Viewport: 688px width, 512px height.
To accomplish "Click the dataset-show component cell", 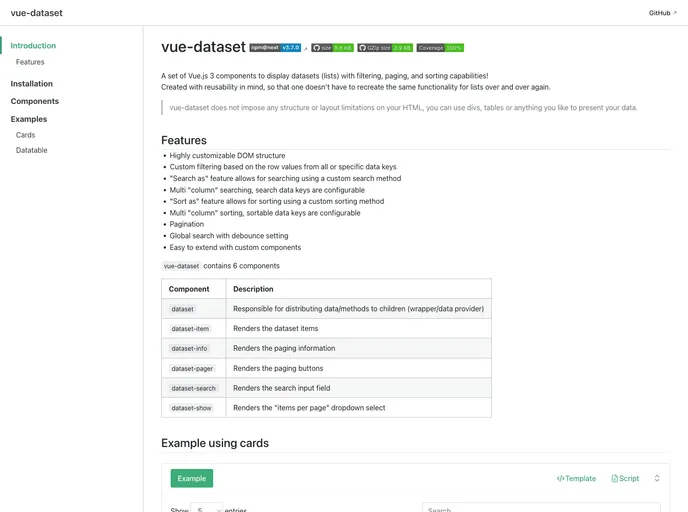I will 194,408.
